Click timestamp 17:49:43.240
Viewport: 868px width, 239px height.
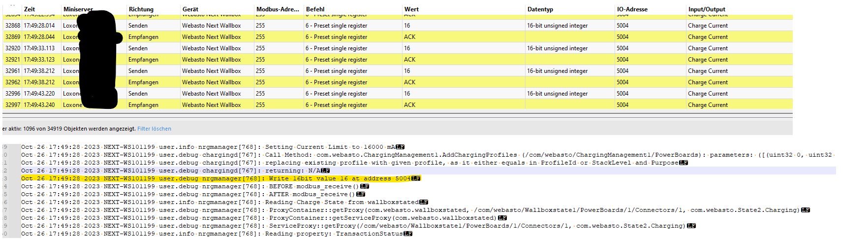[x=39, y=105]
